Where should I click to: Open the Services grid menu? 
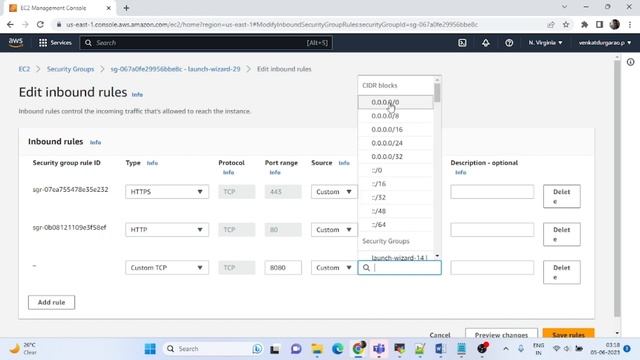pos(55,42)
